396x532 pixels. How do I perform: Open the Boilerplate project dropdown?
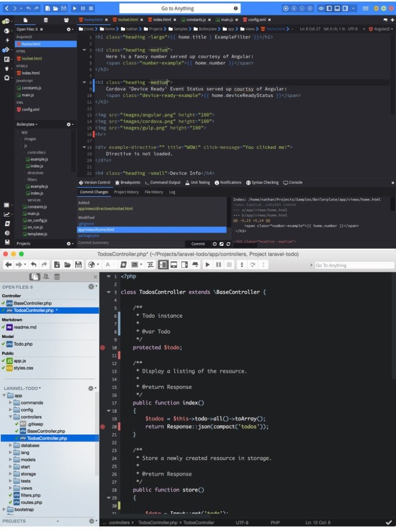tap(27, 124)
